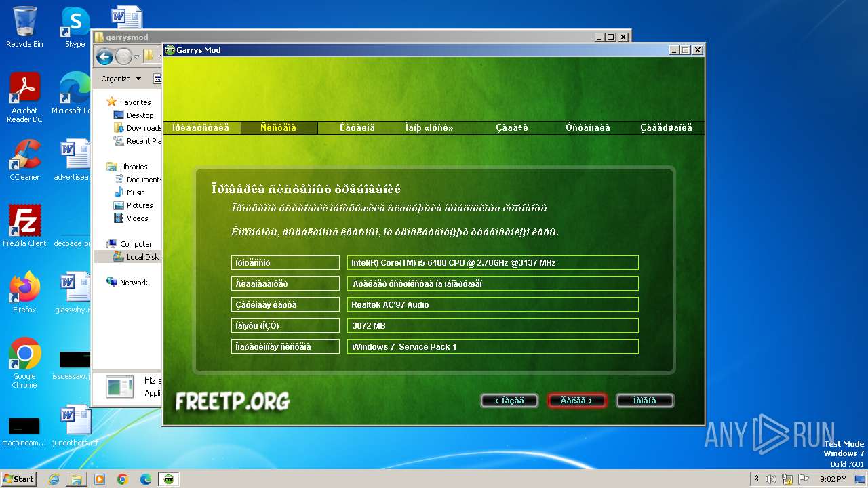Click Back arrow in garrysmod explorer window
The width and height of the screenshot is (868, 488).
coord(104,56)
